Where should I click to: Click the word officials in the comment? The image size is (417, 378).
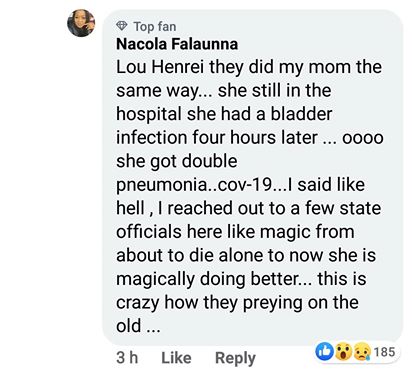tap(149, 232)
